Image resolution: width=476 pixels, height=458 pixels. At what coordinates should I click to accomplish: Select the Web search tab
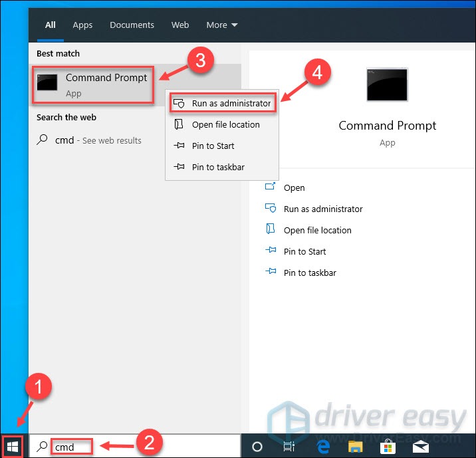180,25
